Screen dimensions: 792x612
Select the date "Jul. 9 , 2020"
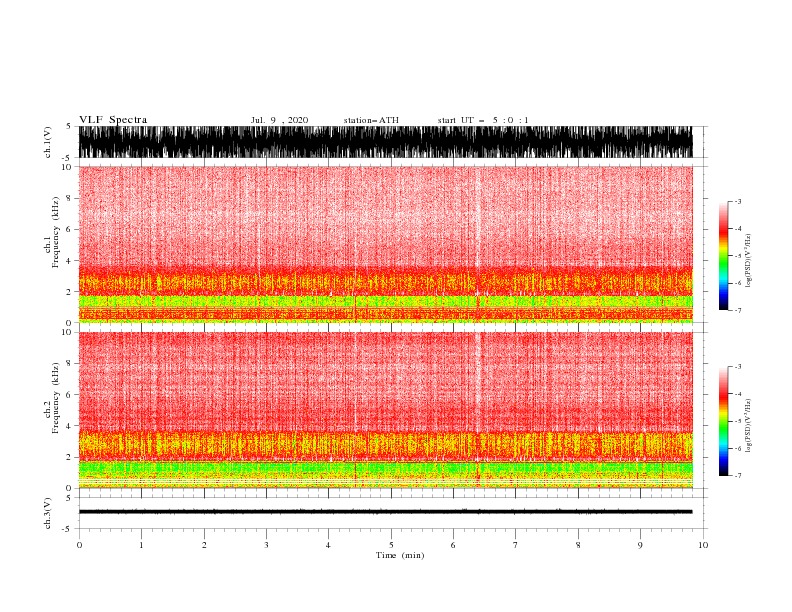click(279, 120)
